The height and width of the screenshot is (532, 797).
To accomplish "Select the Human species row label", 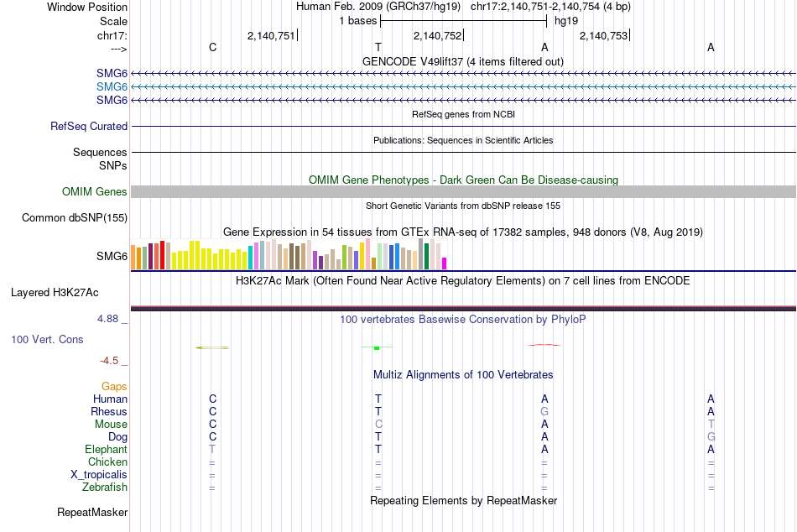I will tap(110, 399).
